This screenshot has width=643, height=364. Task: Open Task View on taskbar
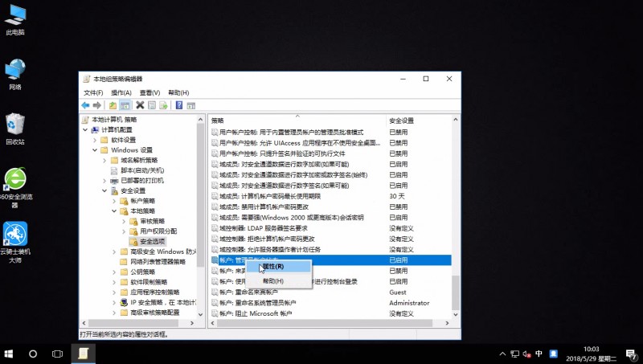[57, 354]
